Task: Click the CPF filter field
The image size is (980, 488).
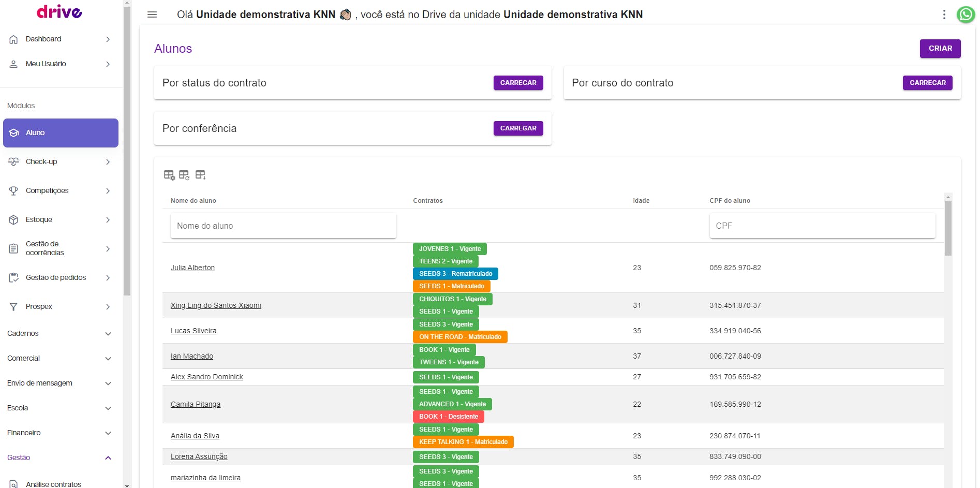Action: click(x=822, y=226)
